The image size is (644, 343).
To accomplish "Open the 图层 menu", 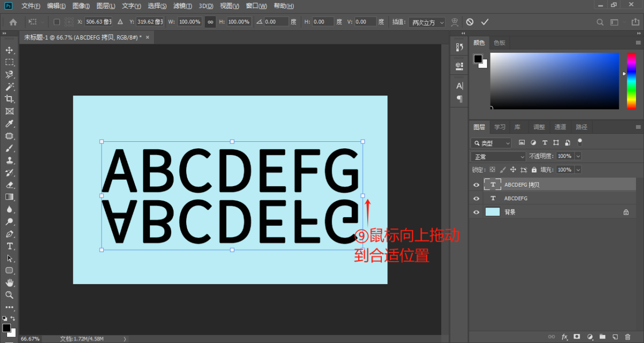I will click(106, 6).
